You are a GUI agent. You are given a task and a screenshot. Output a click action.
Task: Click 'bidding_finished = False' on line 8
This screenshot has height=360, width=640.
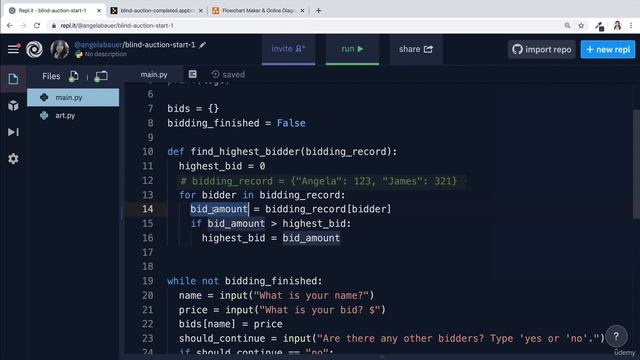[236, 123]
